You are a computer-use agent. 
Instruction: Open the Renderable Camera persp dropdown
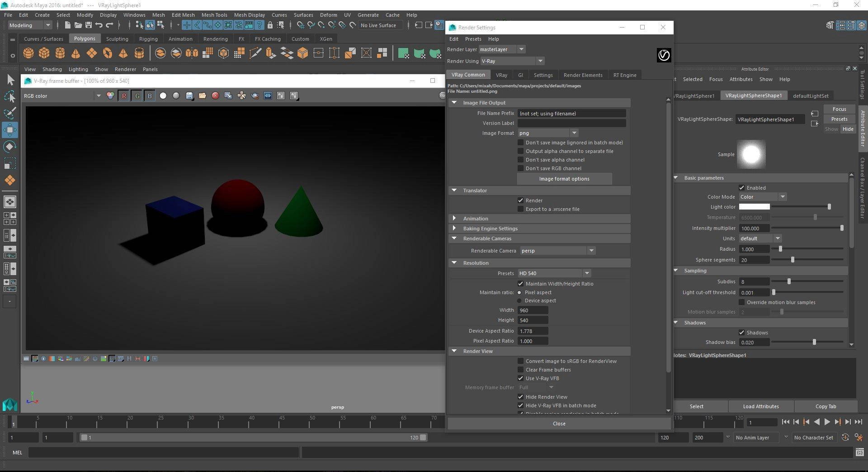click(x=557, y=251)
